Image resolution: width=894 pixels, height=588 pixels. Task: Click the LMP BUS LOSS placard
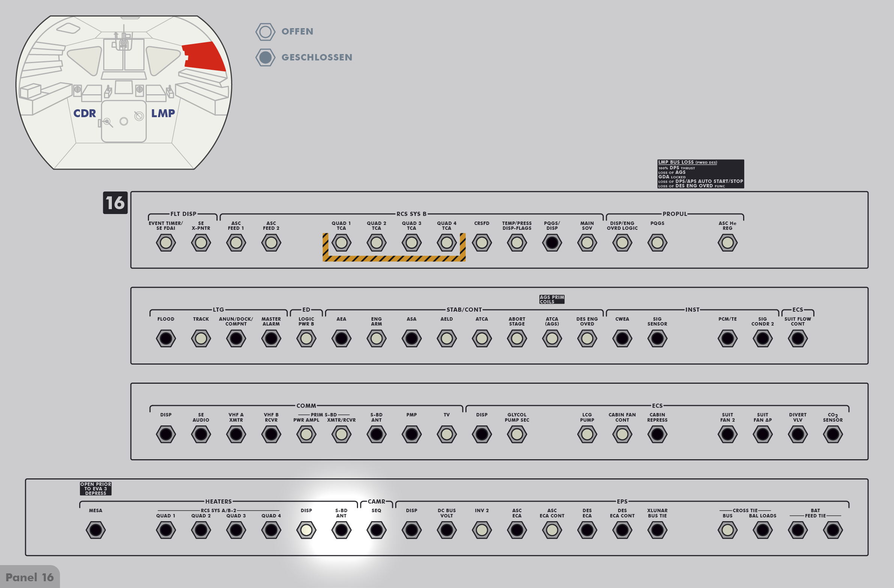point(700,174)
